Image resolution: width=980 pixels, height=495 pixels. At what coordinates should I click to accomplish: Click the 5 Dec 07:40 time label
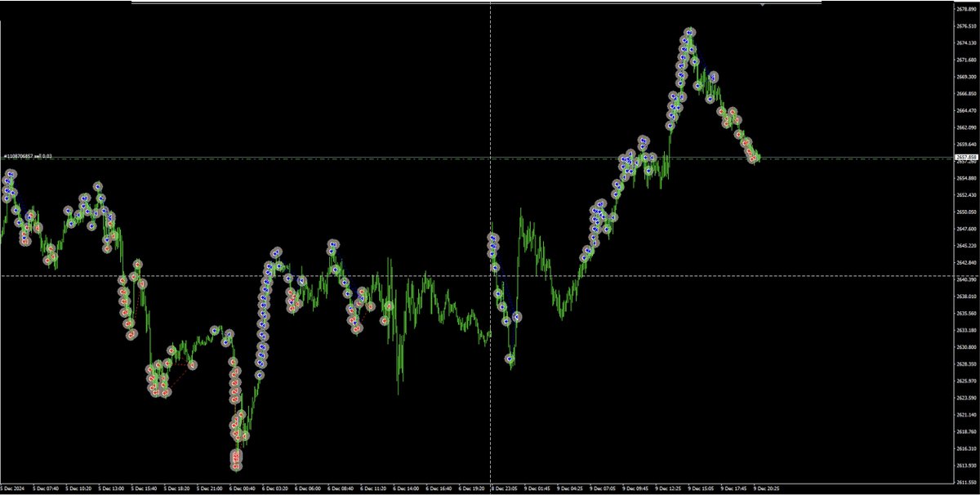[46, 488]
